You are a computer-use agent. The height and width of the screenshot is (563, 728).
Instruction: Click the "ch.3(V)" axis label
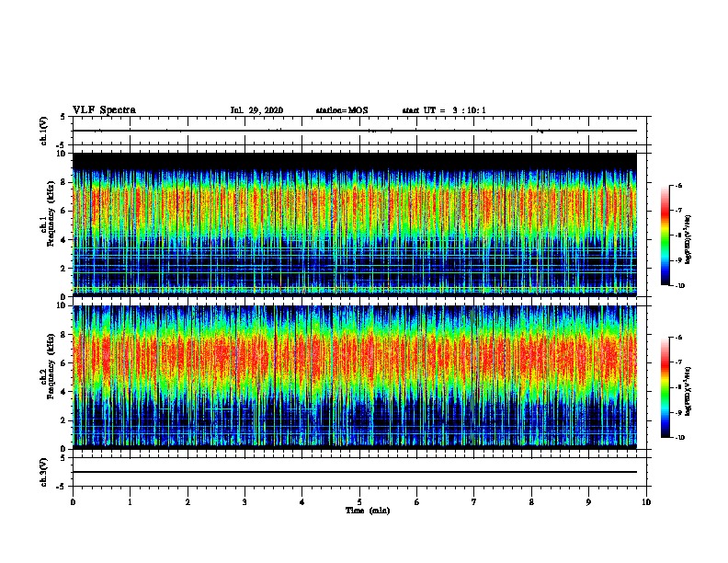(44, 472)
